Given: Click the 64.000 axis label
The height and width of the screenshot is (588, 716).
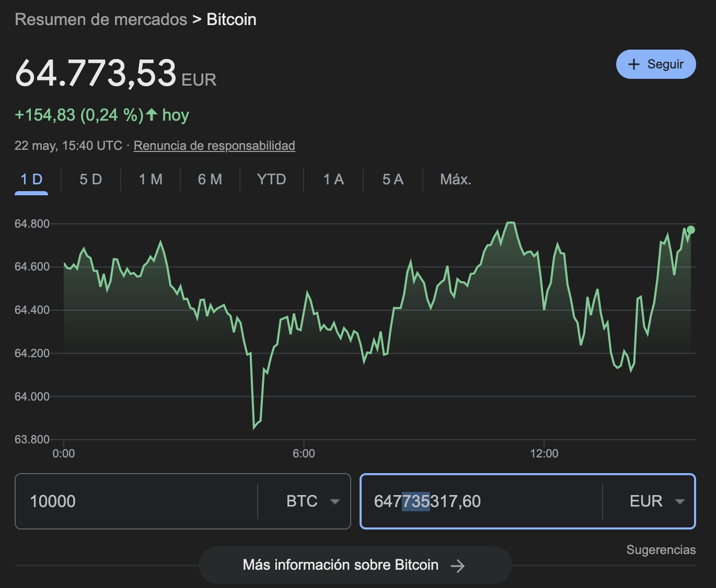Looking at the screenshot, I should pos(32,397).
